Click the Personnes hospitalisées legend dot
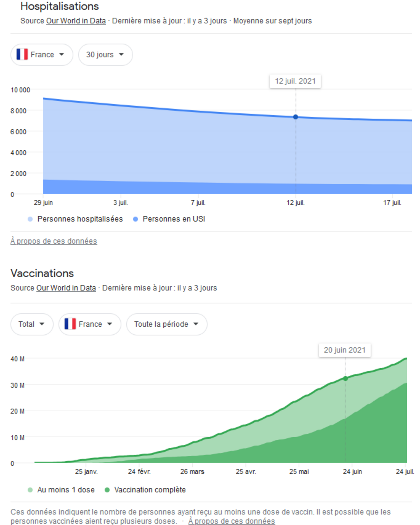Screen dimensions: 420x525 point(30,219)
